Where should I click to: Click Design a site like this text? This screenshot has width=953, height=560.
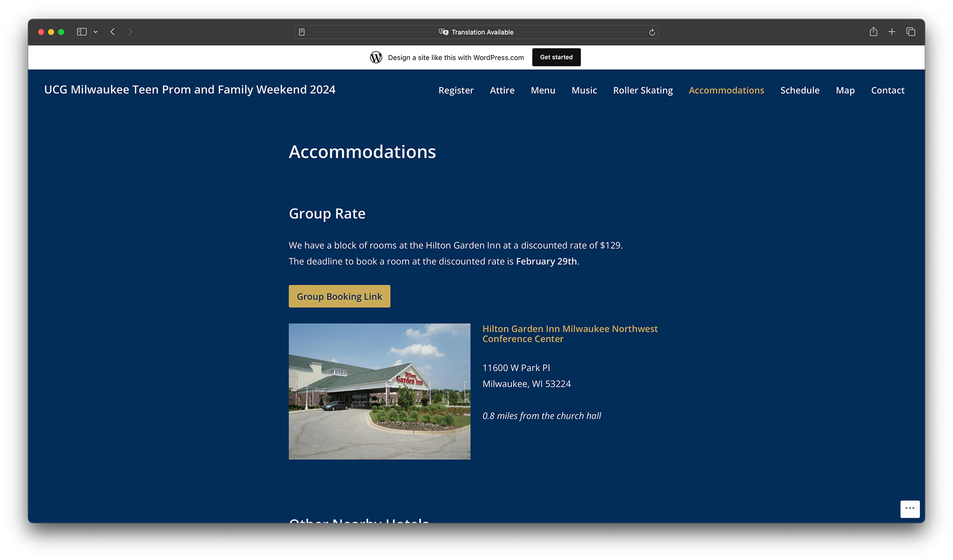tap(456, 58)
